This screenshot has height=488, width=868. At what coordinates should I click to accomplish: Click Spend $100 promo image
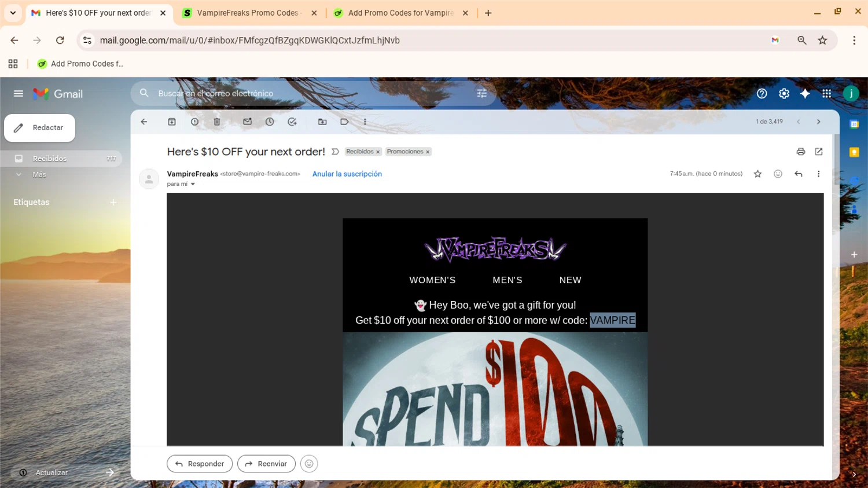pos(495,389)
